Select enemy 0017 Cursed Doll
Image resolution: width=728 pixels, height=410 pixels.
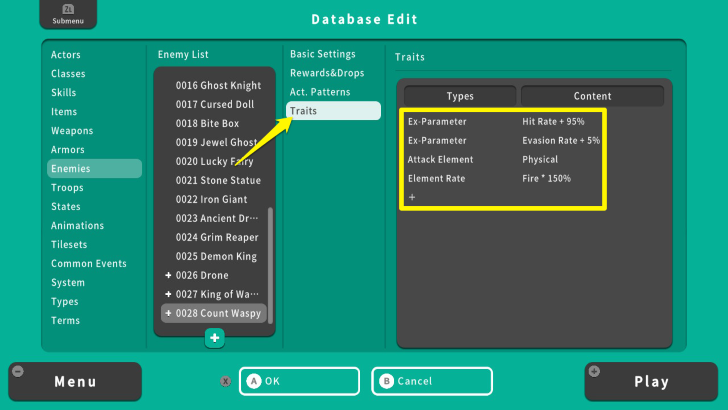(214, 104)
